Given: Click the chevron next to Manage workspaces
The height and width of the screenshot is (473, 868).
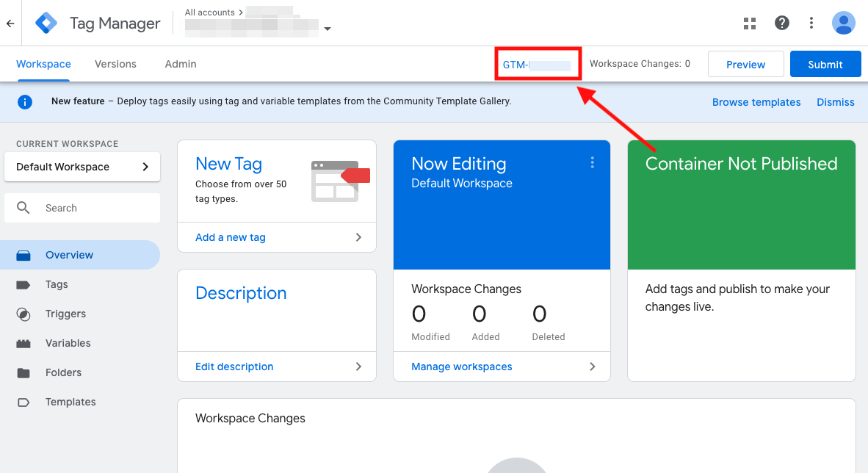Looking at the screenshot, I should coord(593,367).
